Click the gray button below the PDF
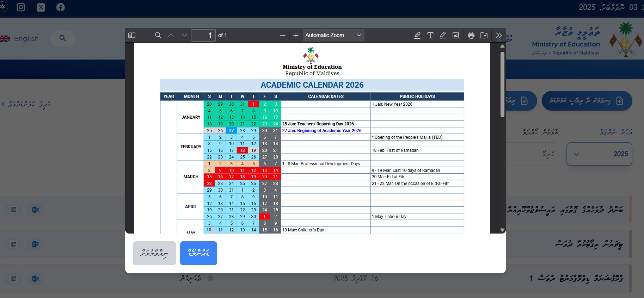The image size is (644, 298). (154, 253)
